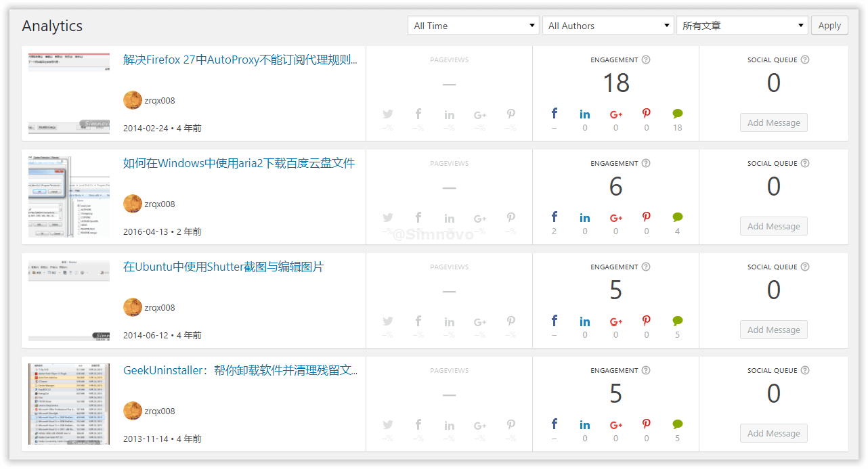Click the Facebook share count 2 on aria2 row
The height and width of the screenshot is (469, 868).
[x=554, y=230]
